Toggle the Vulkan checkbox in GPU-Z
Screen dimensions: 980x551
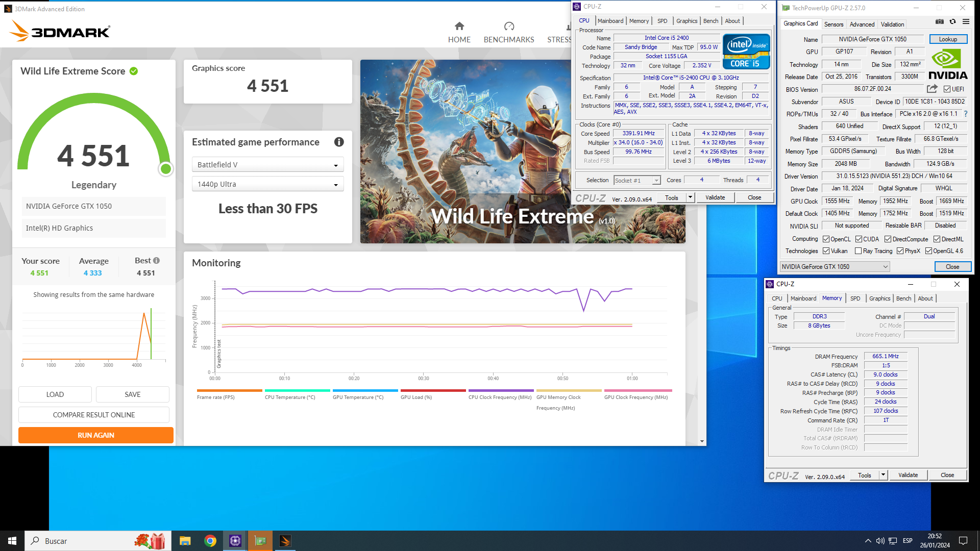pyautogui.click(x=826, y=251)
